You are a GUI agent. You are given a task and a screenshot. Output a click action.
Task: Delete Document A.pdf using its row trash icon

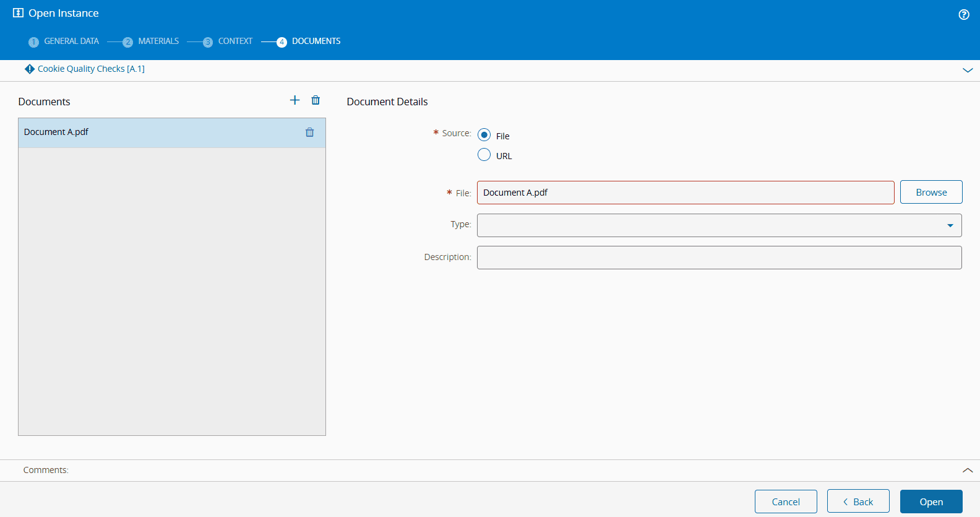[x=309, y=133]
